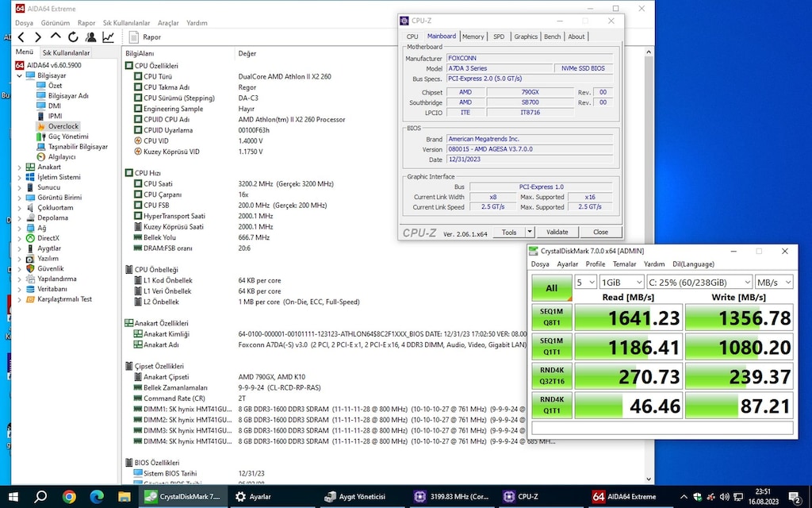Select Bilgisayar Adı tree item

coord(68,96)
